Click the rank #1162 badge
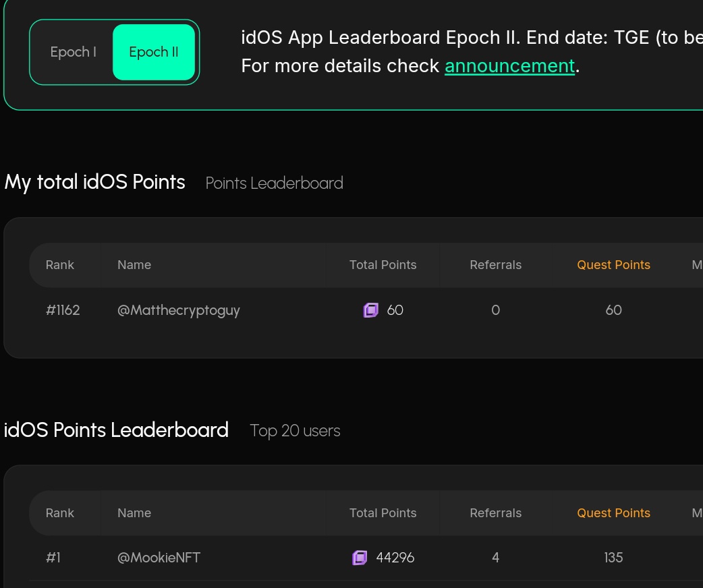This screenshot has width=703, height=588. tap(63, 310)
